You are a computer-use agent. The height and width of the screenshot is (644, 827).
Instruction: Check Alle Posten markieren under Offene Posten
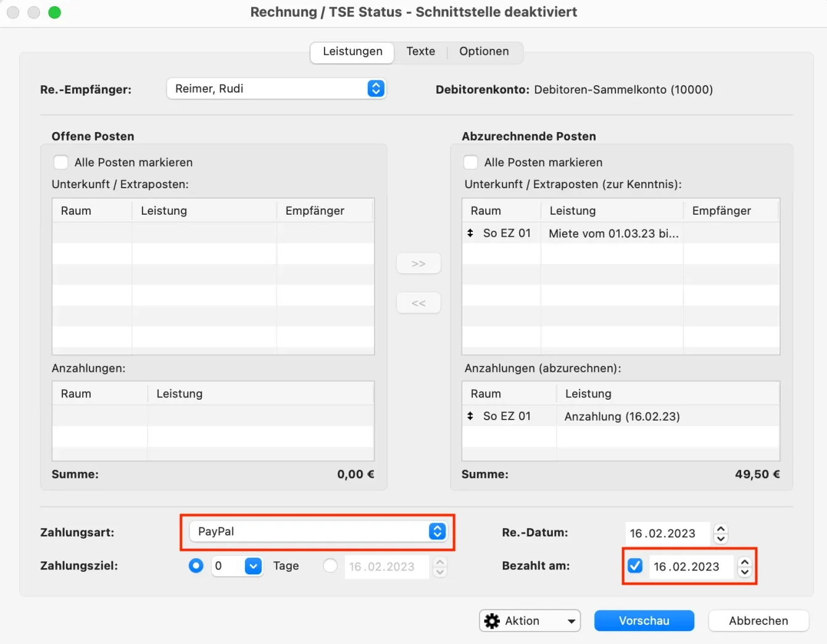61,162
